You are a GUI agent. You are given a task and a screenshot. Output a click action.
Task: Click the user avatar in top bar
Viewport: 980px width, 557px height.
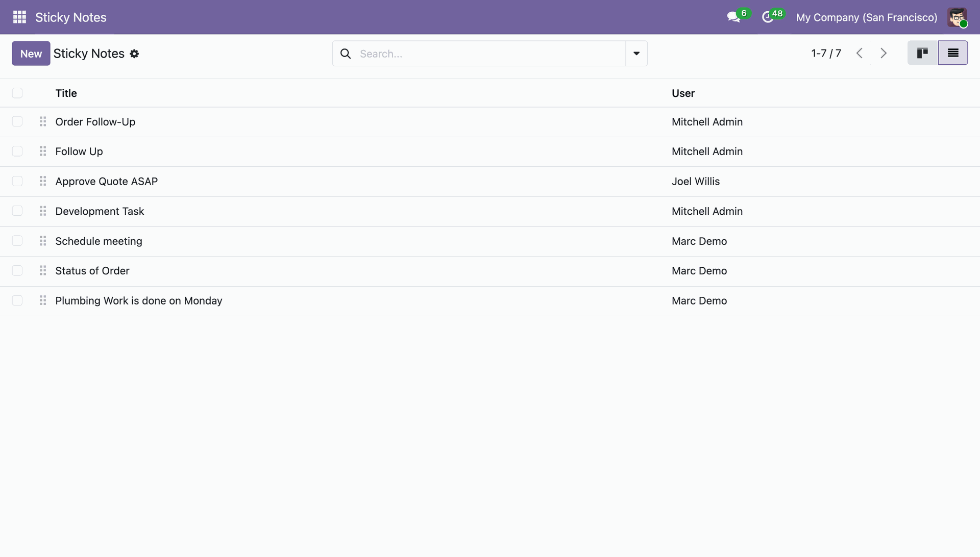[957, 17]
